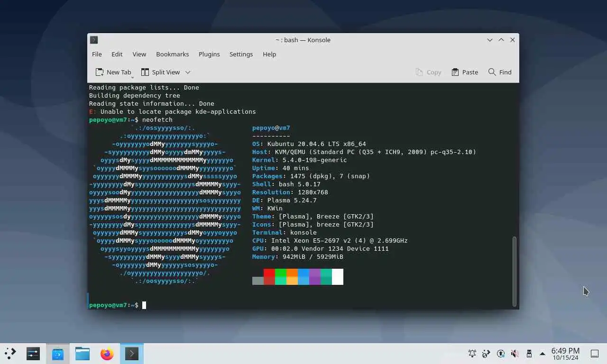Click the blue color block in neofetch palette
Screen dimensions: 607x364
click(303, 277)
